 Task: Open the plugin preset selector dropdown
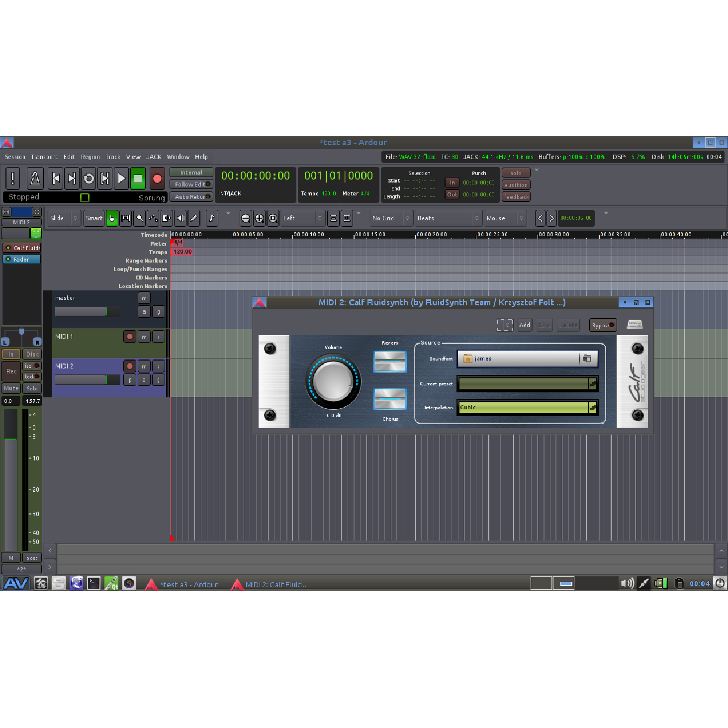coord(505,325)
